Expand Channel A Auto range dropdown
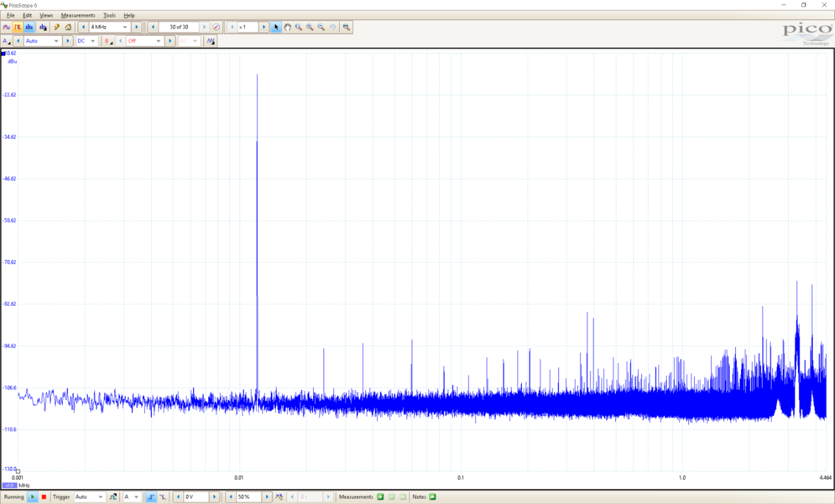 click(42, 41)
